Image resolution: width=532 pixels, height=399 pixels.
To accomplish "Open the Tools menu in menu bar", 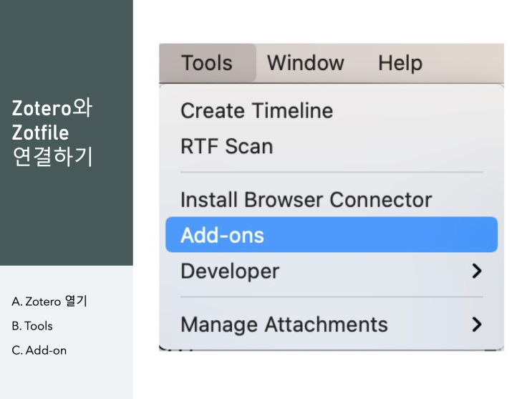I will click(x=207, y=63).
